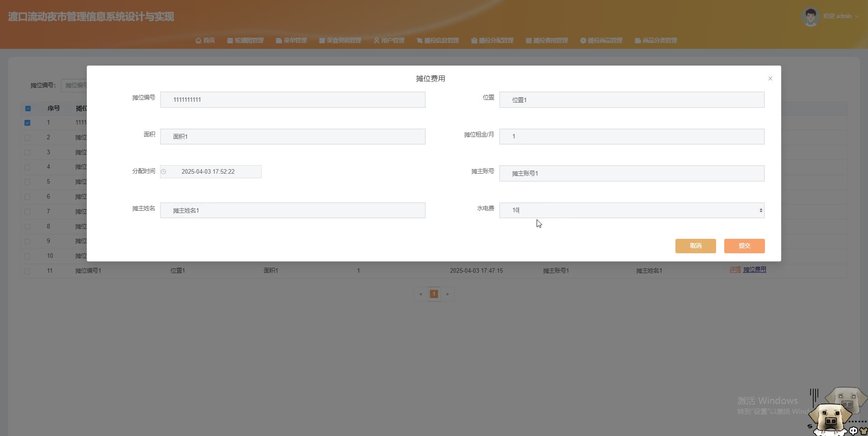Image resolution: width=868 pixels, height=436 pixels.
Task: Click the 摊主姓名 input field
Action: pyautogui.click(x=292, y=210)
